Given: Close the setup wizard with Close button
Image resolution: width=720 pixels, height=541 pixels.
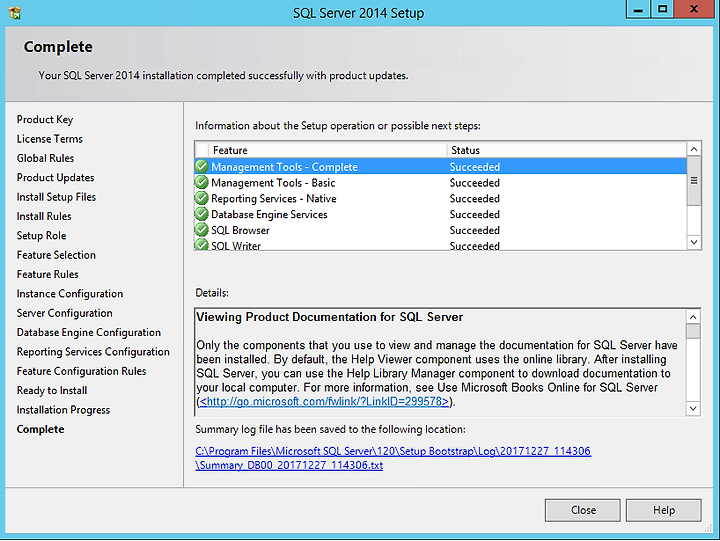Looking at the screenshot, I should click(583, 510).
